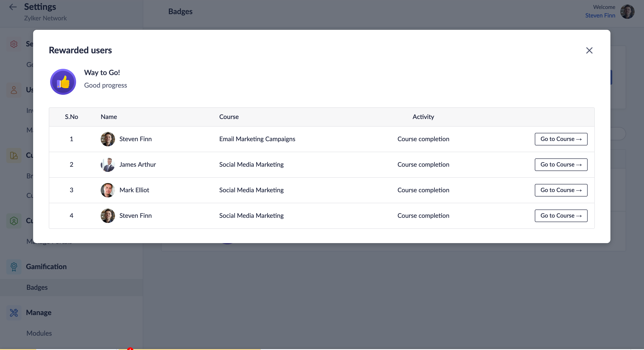644x350 pixels.
Task: Click James Arthur's avatar in the table
Action: [x=108, y=164]
